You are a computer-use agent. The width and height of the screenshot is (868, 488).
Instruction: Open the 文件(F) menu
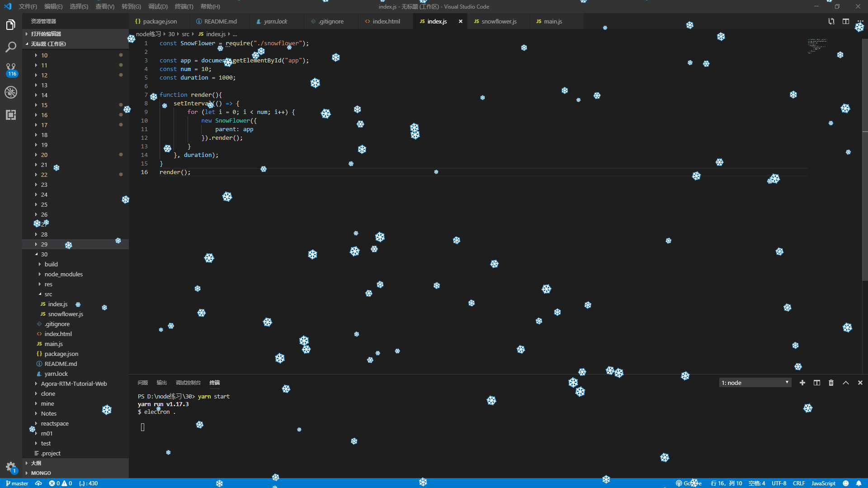28,6
